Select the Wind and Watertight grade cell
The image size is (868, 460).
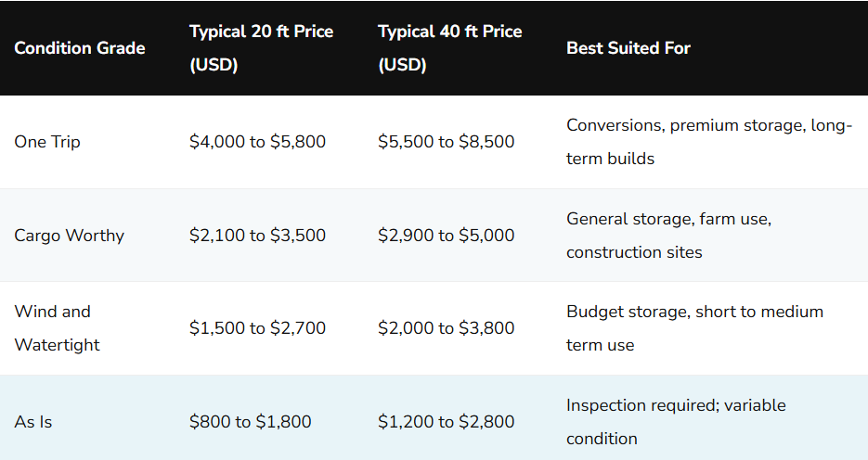(58, 328)
